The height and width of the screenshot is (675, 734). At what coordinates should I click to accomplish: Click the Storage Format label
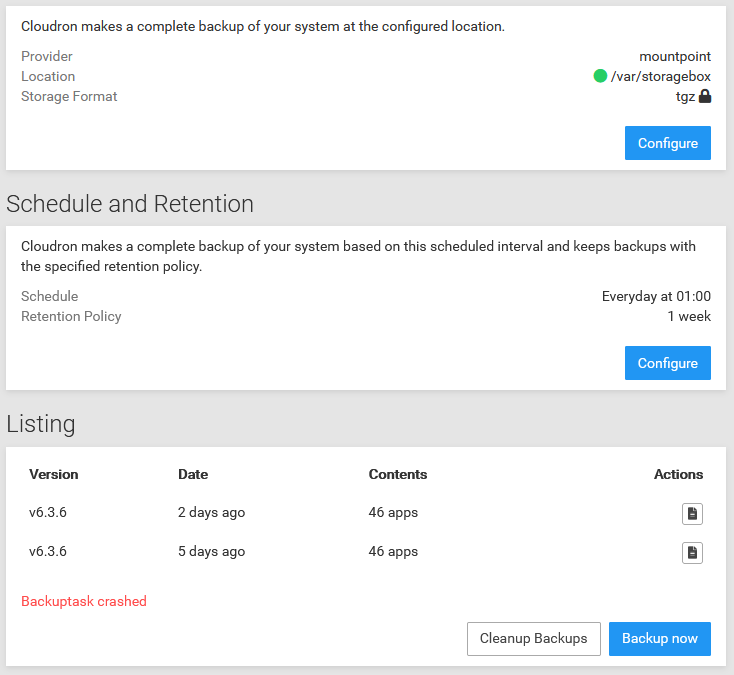point(69,96)
